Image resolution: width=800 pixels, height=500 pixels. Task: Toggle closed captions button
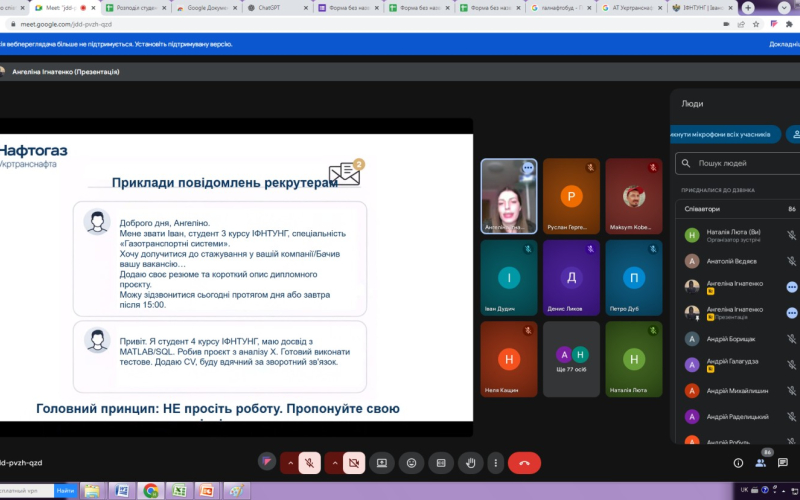441,463
